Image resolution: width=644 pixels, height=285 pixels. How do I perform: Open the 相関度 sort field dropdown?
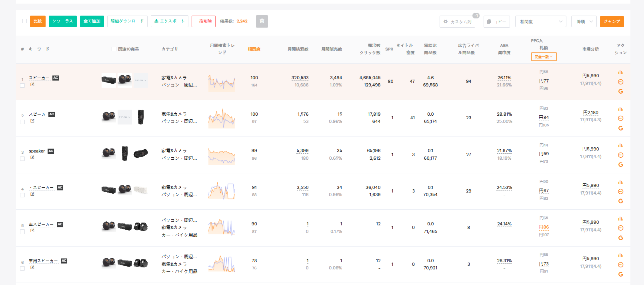540,22
